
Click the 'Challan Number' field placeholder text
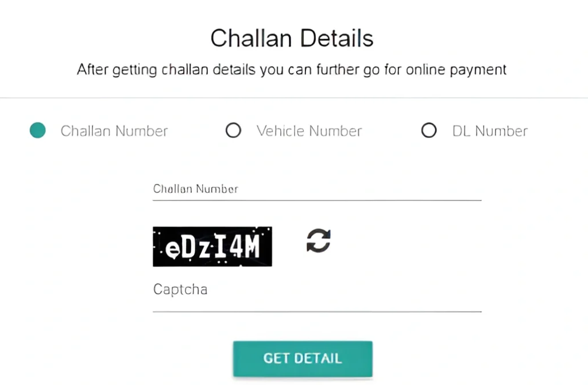[195, 189]
